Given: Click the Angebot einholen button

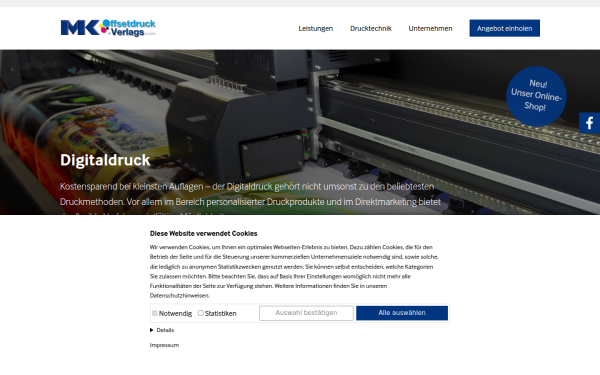Looking at the screenshot, I should point(504,28).
